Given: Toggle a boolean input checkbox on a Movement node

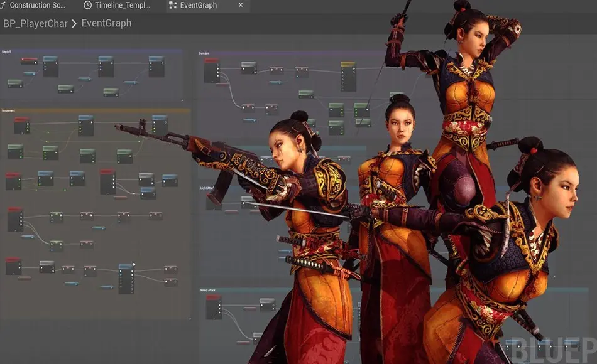Looking at the screenshot, I should [x=52, y=250].
